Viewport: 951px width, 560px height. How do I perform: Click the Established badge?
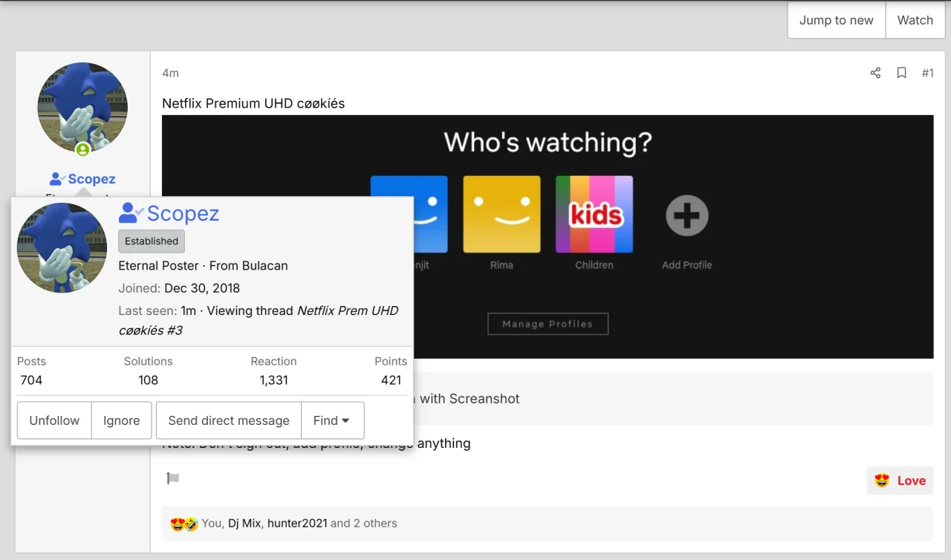[152, 241]
